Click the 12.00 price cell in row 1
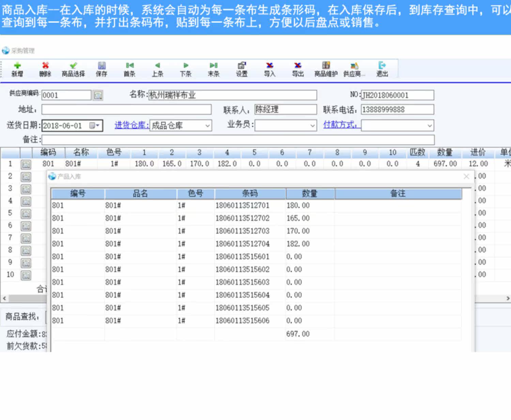 pos(478,164)
